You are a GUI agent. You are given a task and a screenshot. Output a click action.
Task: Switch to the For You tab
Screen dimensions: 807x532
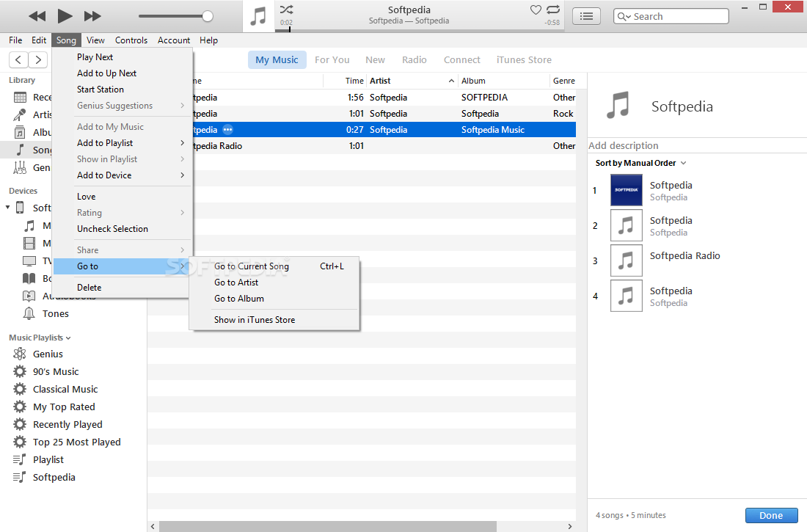point(332,59)
